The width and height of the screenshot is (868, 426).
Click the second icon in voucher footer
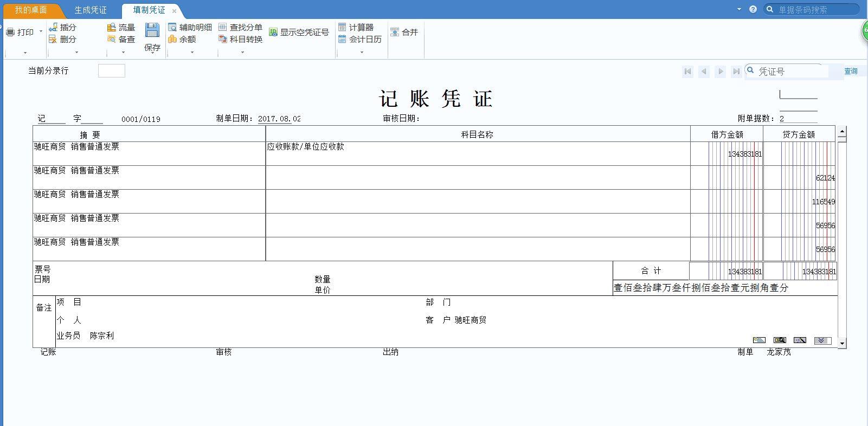tap(780, 340)
